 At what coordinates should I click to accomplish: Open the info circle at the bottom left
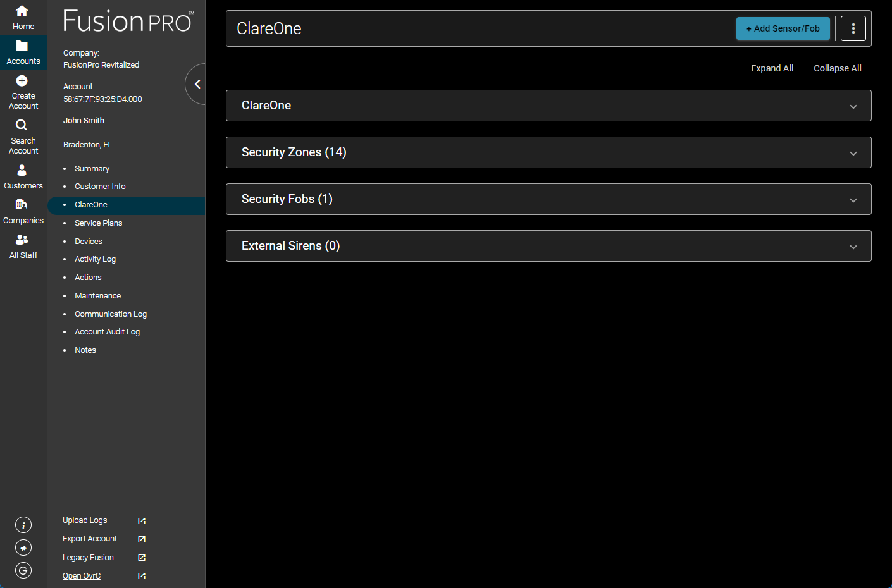(x=23, y=525)
